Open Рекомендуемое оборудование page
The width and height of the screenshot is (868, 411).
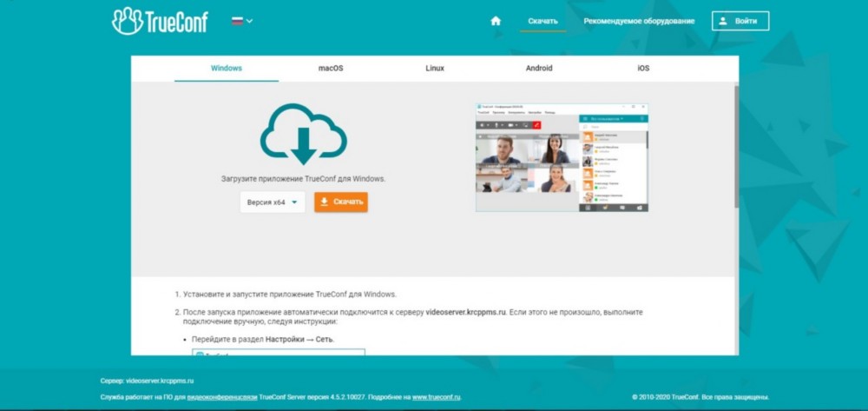pos(639,21)
